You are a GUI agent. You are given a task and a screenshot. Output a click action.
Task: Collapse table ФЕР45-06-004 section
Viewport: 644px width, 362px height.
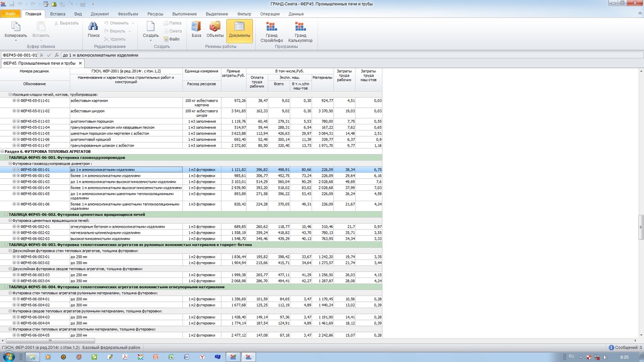pos(6,287)
